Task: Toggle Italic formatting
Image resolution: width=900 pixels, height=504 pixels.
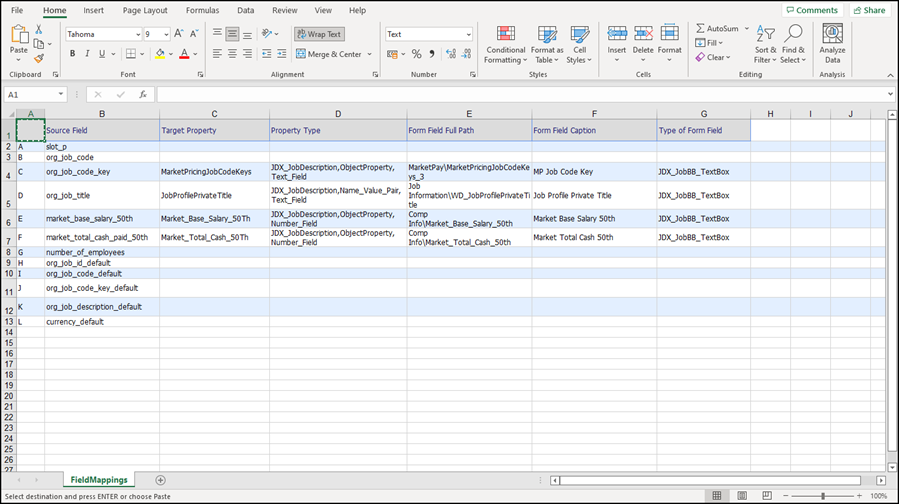Action: point(87,53)
